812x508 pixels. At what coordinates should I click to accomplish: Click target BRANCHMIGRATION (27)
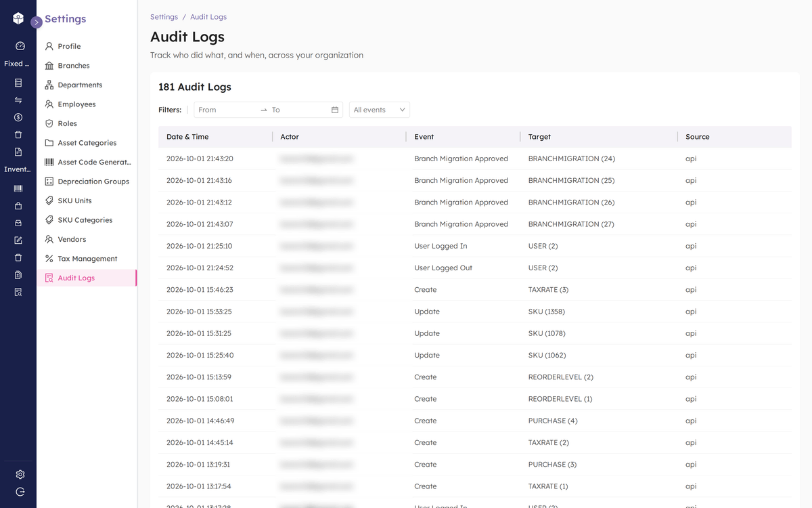tap(571, 224)
